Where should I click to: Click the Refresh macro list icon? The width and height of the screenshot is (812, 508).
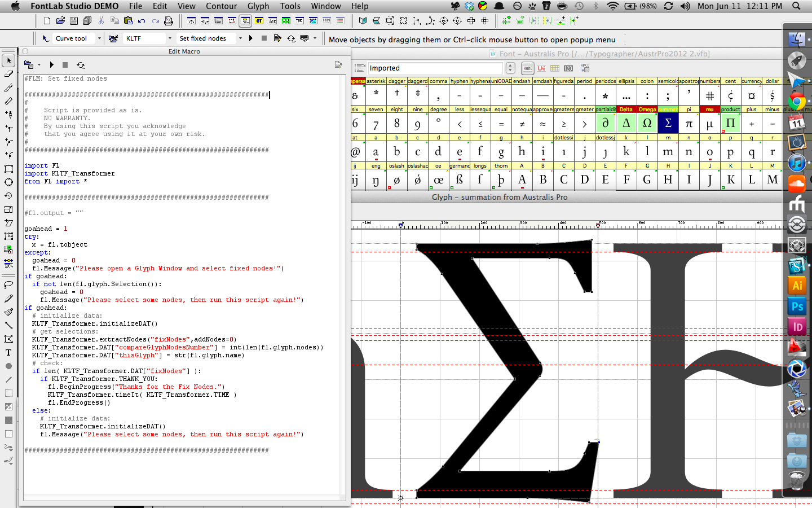coord(80,65)
